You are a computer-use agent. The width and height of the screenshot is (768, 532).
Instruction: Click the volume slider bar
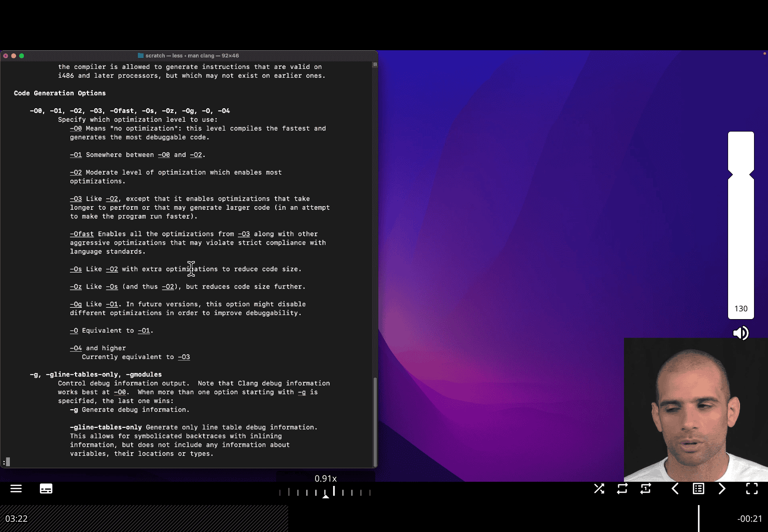741,223
